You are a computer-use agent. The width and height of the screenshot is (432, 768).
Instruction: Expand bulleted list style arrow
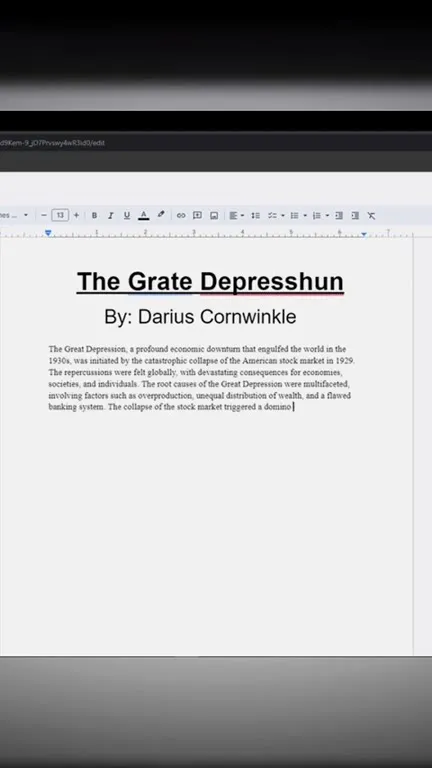click(x=305, y=216)
